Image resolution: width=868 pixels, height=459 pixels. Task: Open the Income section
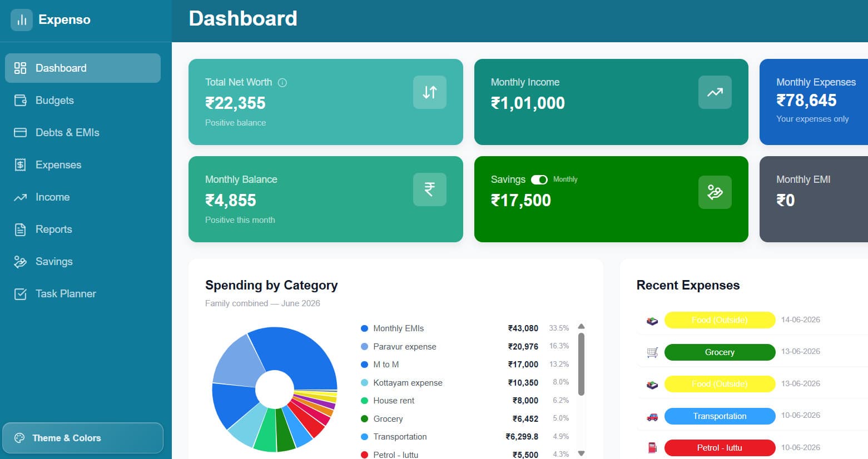(x=83, y=197)
